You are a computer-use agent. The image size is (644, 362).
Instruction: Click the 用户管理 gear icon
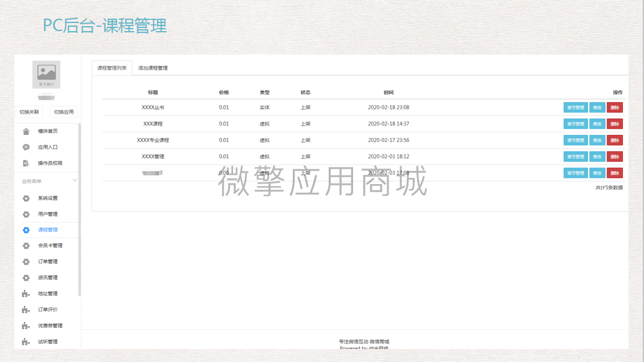[26, 214]
